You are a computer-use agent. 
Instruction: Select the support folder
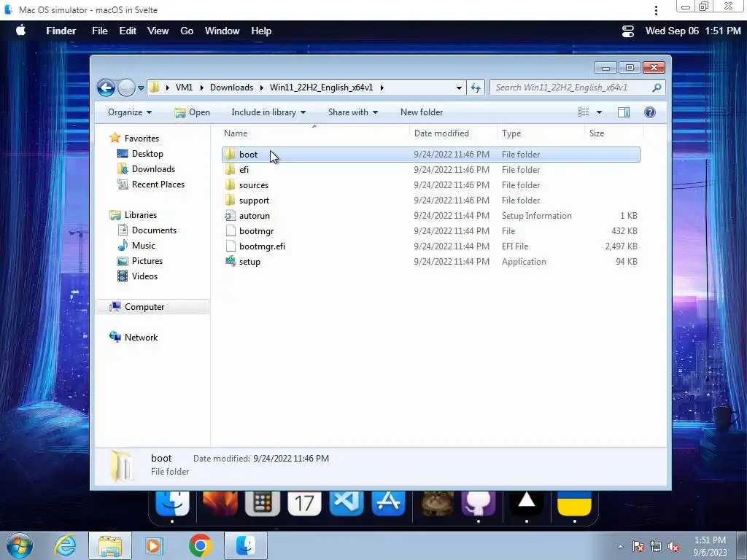click(x=430, y=200)
